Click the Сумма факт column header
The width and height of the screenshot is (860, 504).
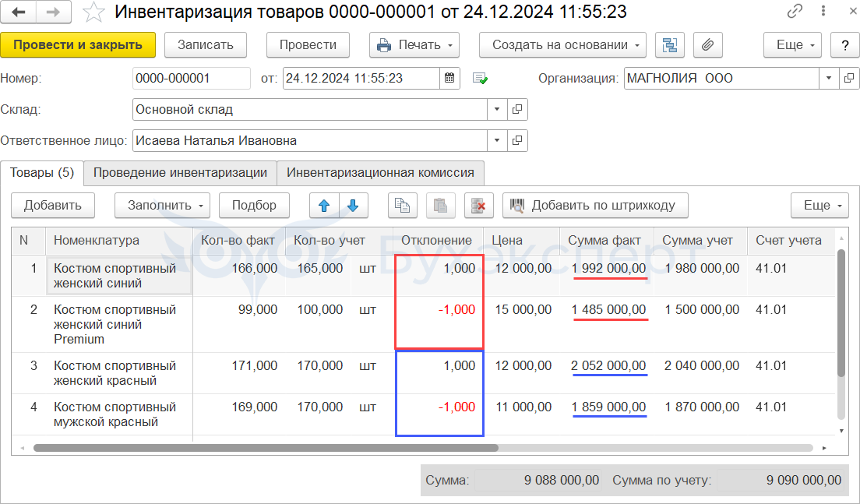point(606,240)
